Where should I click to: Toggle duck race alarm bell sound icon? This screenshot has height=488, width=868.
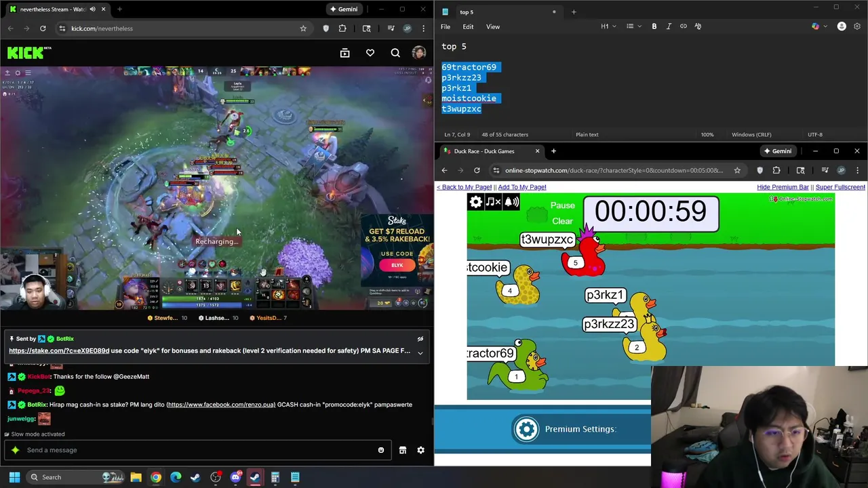(x=511, y=202)
